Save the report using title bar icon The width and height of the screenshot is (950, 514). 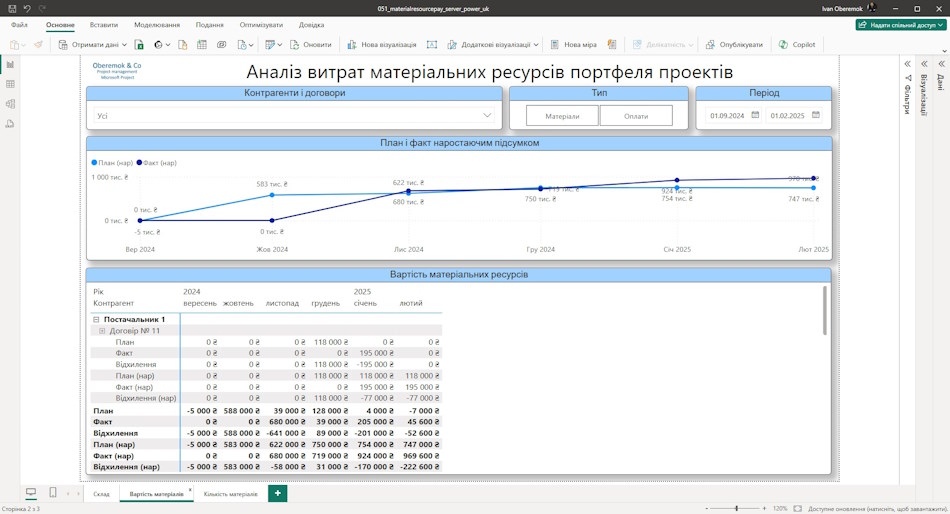(x=12, y=8)
